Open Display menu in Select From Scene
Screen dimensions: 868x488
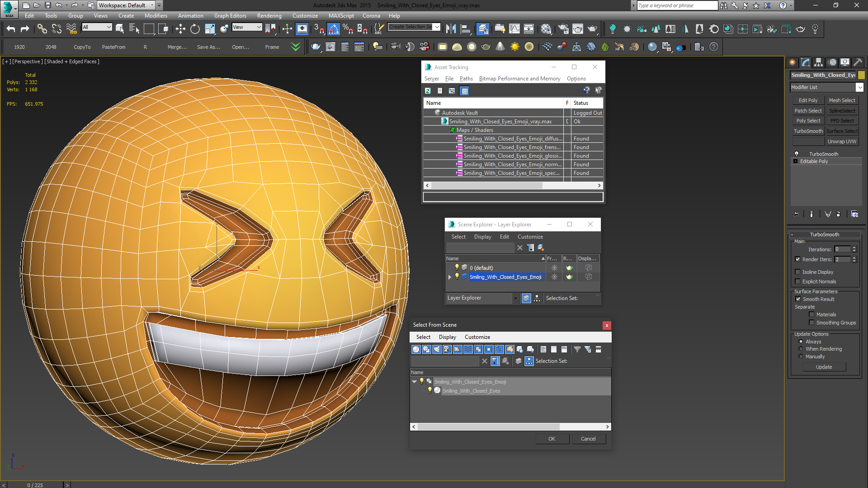tap(447, 337)
